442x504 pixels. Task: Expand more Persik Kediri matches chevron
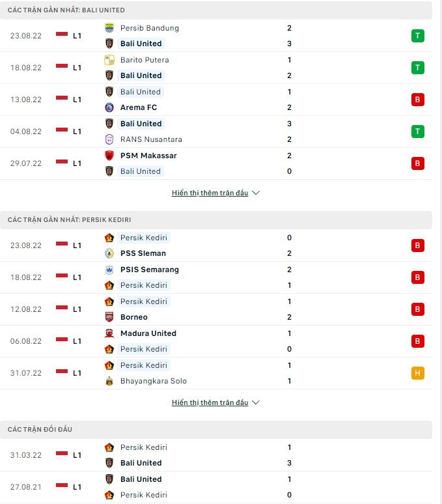(256, 403)
